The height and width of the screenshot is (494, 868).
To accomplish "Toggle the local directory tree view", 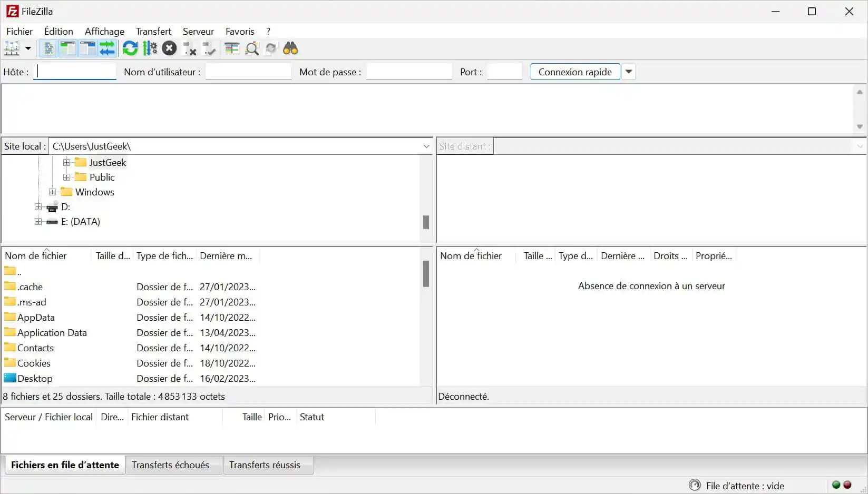I will pyautogui.click(x=68, y=49).
